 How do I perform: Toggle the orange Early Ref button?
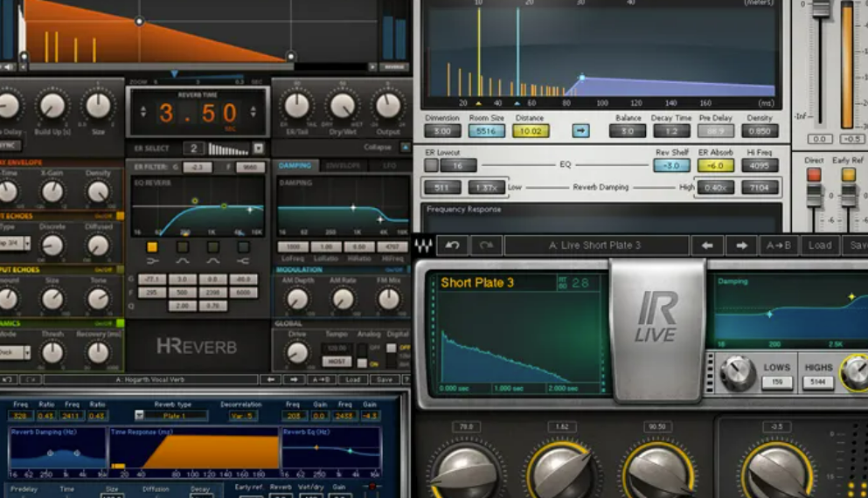[x=849, y=175]
